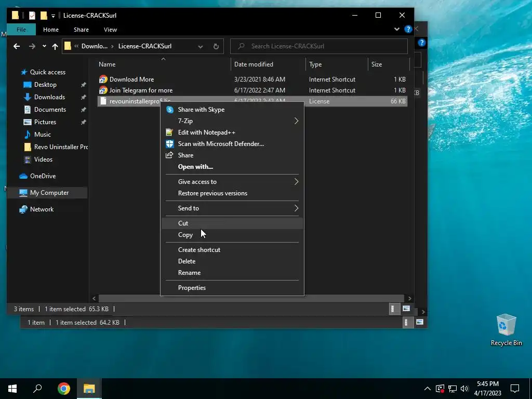Screen dimensions: 532x399
Task: Go forward with the Forward arrow
Action: tap(32, 46)
